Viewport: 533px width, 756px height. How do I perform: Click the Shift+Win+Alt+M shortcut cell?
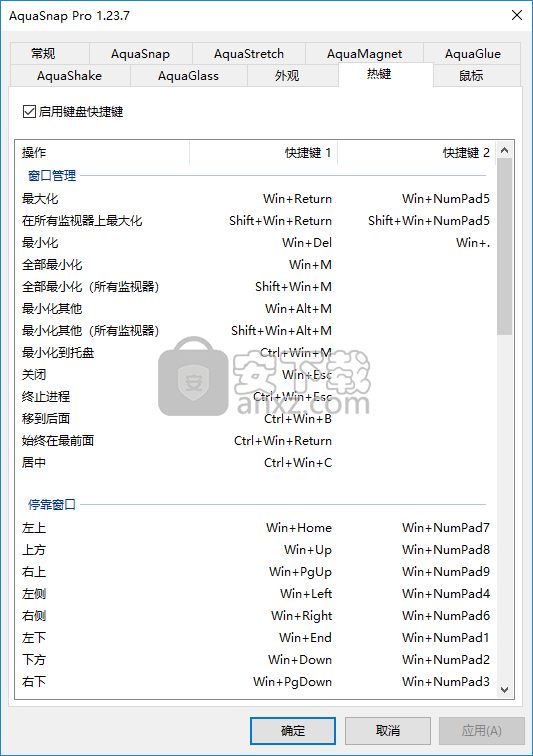point(281,331)
